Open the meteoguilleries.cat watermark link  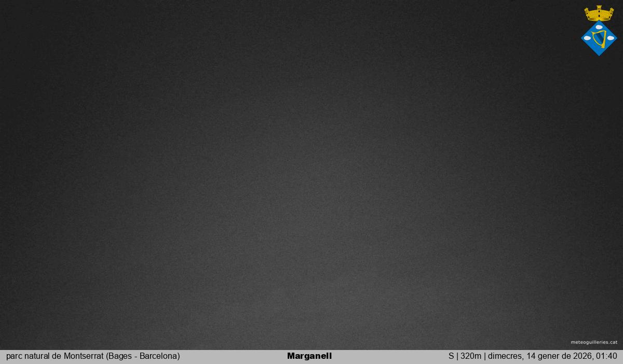pyautogui.click(x=594, y=342)
